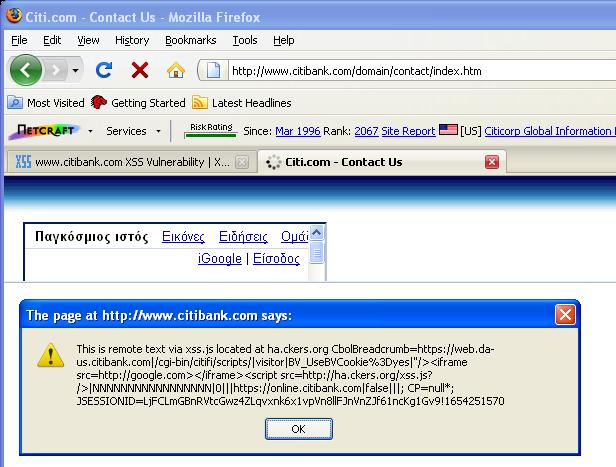Click the Firefox logo in title bar

14,16
